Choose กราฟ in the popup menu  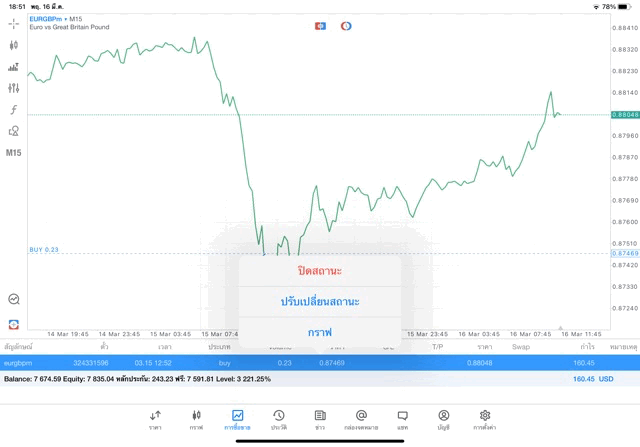click(320, 332)
